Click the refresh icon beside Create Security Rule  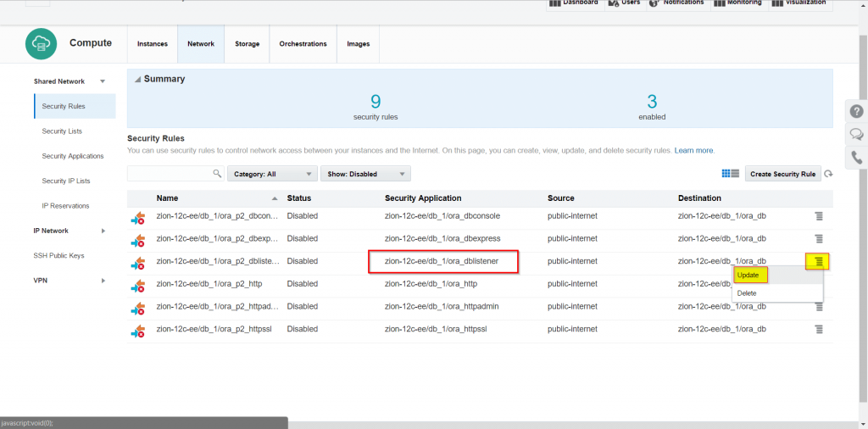coord(828,174)
